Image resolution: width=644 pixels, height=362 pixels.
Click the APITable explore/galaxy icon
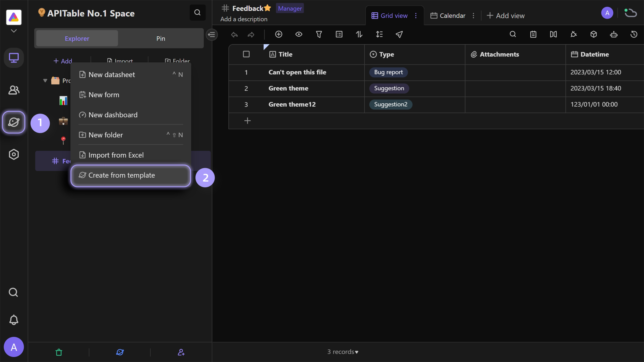click(x=13, y=122)
